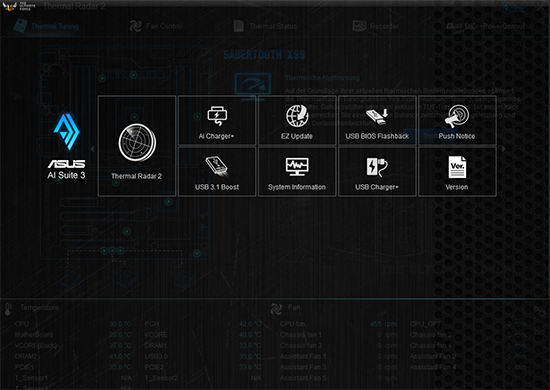The image size is (550, 390).
Task: Select the Chassis fan 3 row
Action: [x=338, y=345]
